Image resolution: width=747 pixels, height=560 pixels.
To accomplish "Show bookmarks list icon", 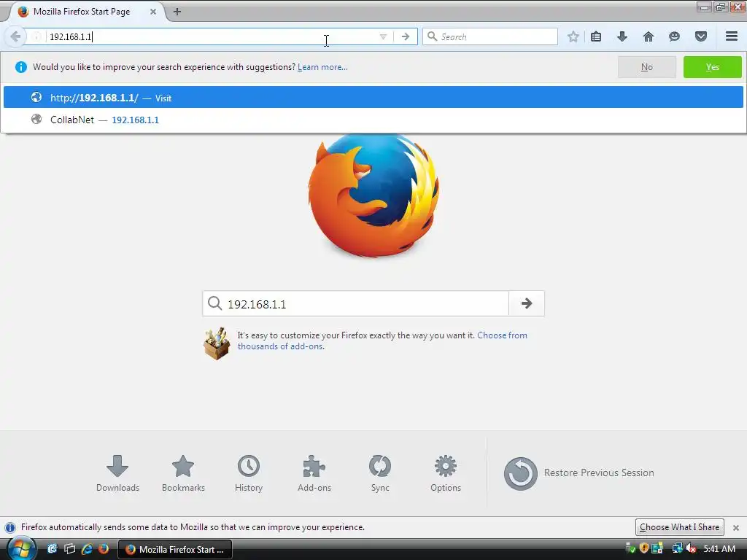I will [595, 36].
